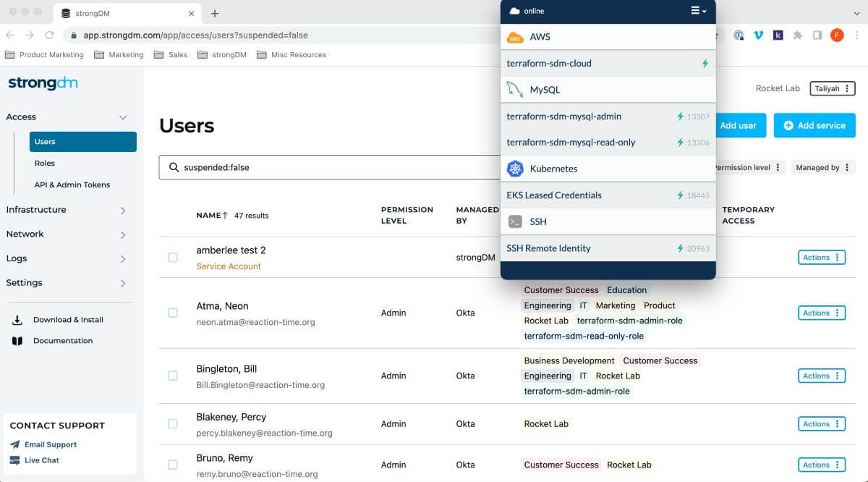868x482 pixels.
Task: Click the terraform-sdm-read-only-role tag for Neon Atma
Action: 584,336
